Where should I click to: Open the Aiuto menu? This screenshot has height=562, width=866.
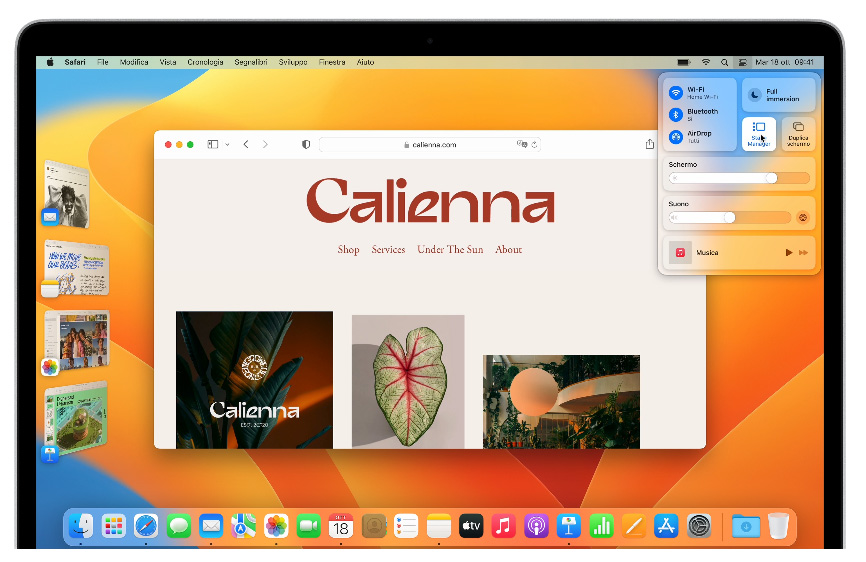tap(365, 62)
